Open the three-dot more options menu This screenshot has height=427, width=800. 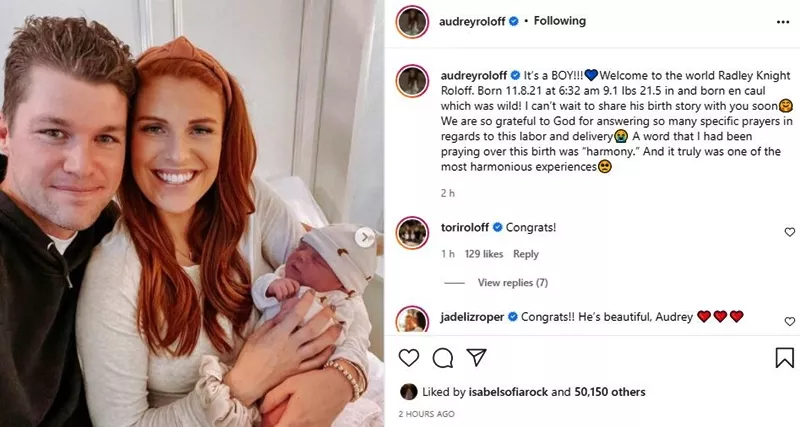click(783, 22)
